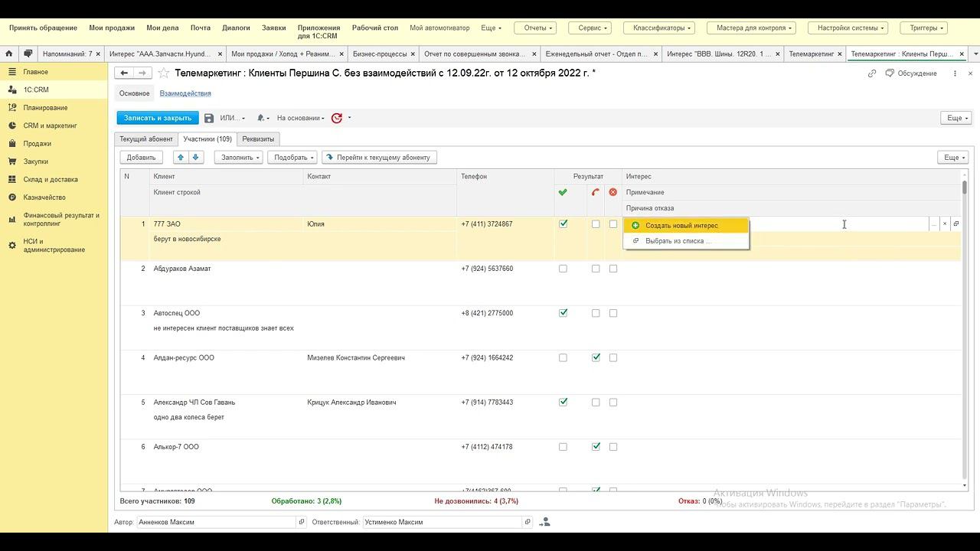The height and width of the screenshot is (551, 980).
Task: Check success box for Абдураков Азамат
Action: tap(563, 269)
